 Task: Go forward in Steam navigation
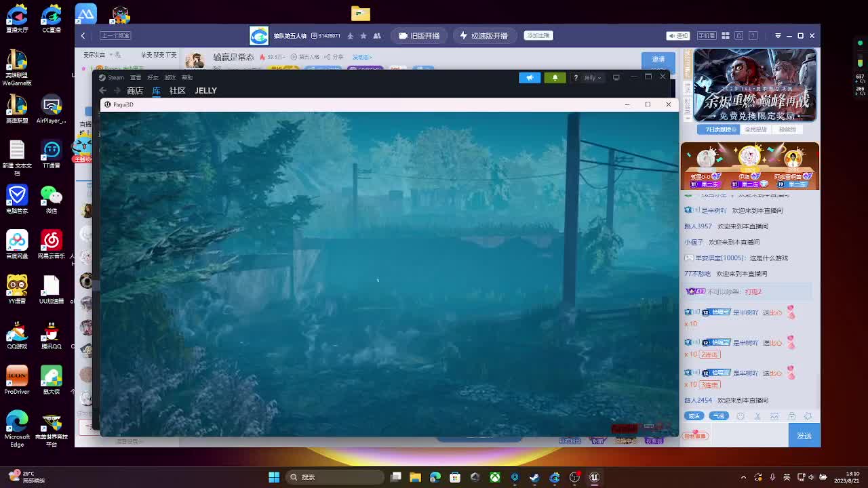[x=117, y=91]
